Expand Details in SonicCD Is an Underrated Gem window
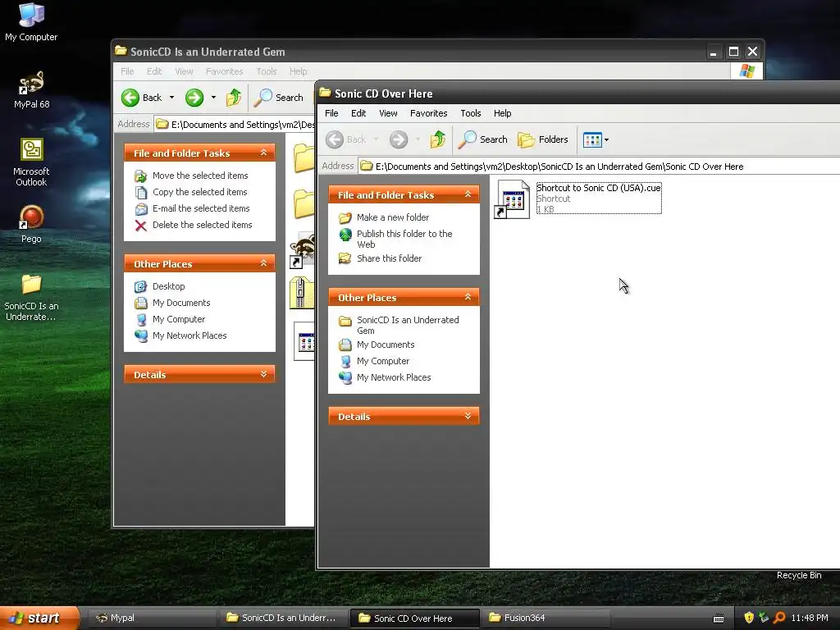 pos(263,374)
